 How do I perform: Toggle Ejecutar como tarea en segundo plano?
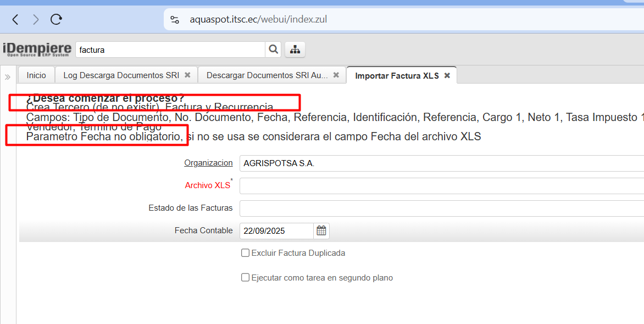246,278
